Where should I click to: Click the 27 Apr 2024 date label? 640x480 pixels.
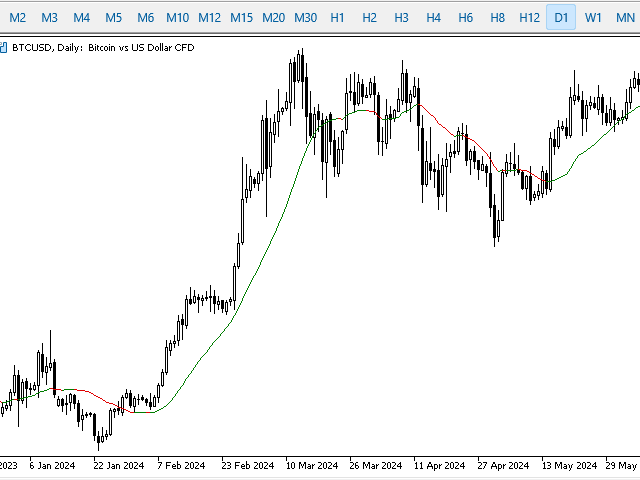pos(503,466)
